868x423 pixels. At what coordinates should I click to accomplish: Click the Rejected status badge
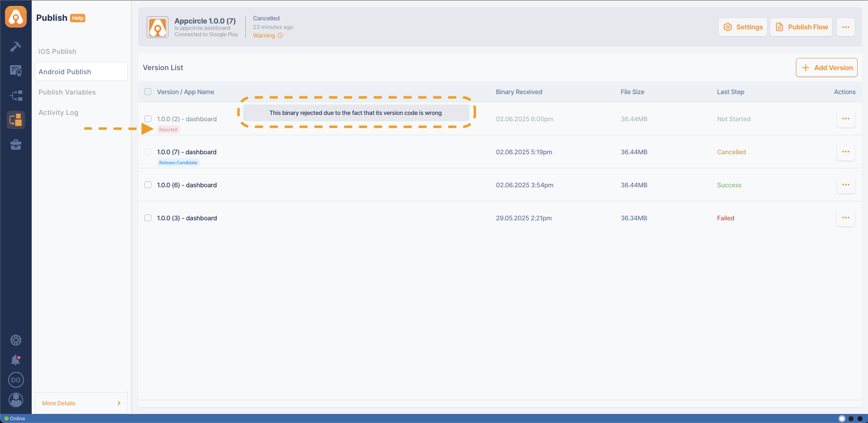(x=168, y=130)
